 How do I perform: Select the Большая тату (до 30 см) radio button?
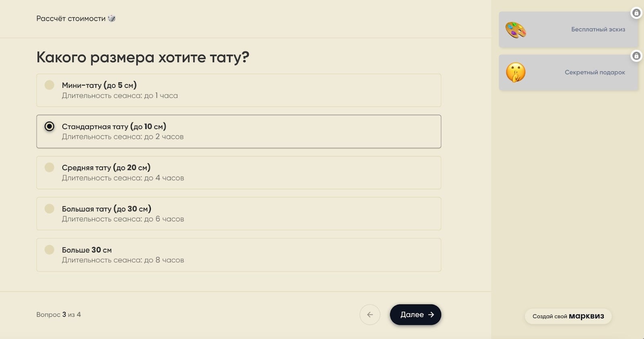[x=49, y=208]
